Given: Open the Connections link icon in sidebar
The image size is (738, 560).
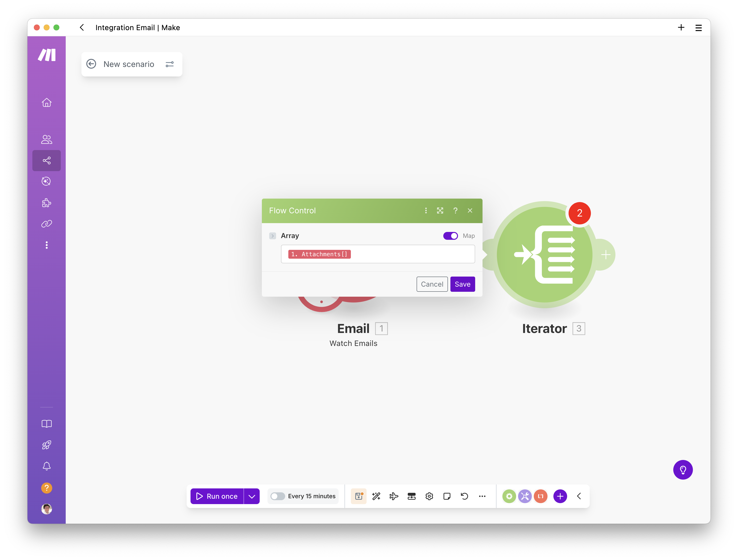Looking at the screenshot, I should (x=46, y=224).
